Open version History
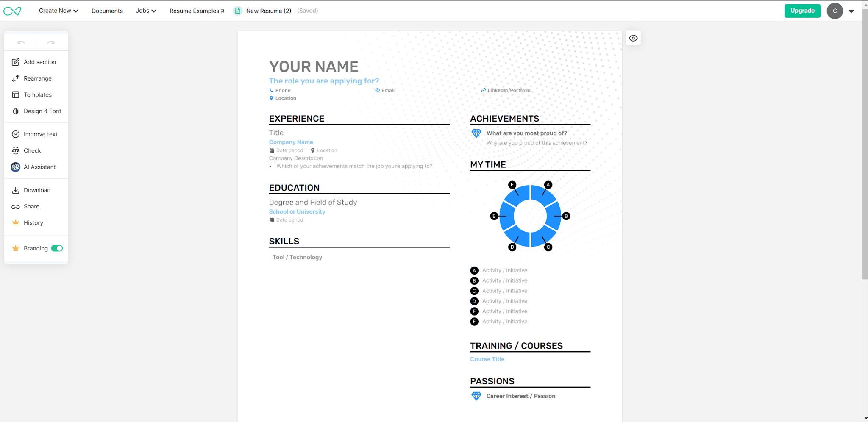The height and width of the screenshot is (422, 868). [x=33, y=223]
